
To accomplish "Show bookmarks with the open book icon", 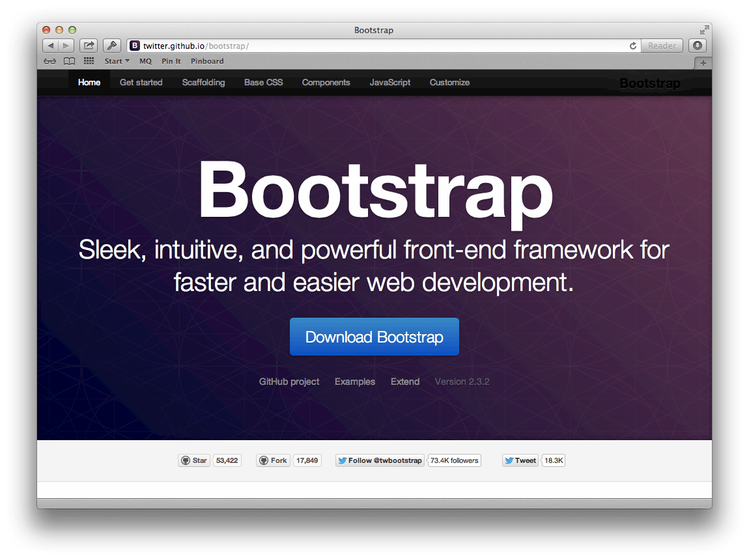I will (x=69, y=61).
